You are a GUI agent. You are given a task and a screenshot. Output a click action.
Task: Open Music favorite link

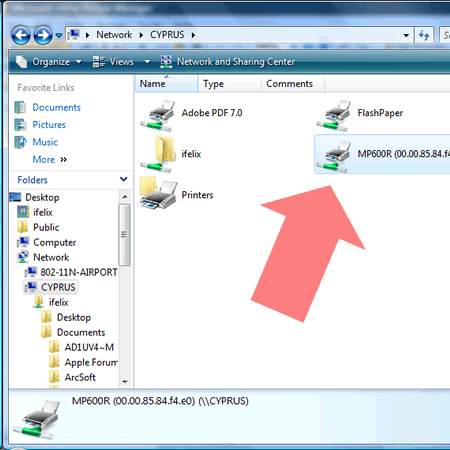point(45,142)
